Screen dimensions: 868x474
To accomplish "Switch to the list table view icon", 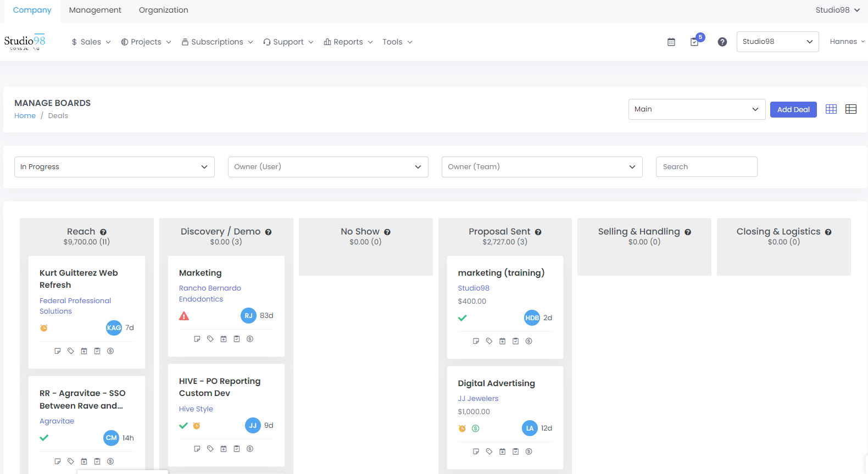I will click(850, 109).
